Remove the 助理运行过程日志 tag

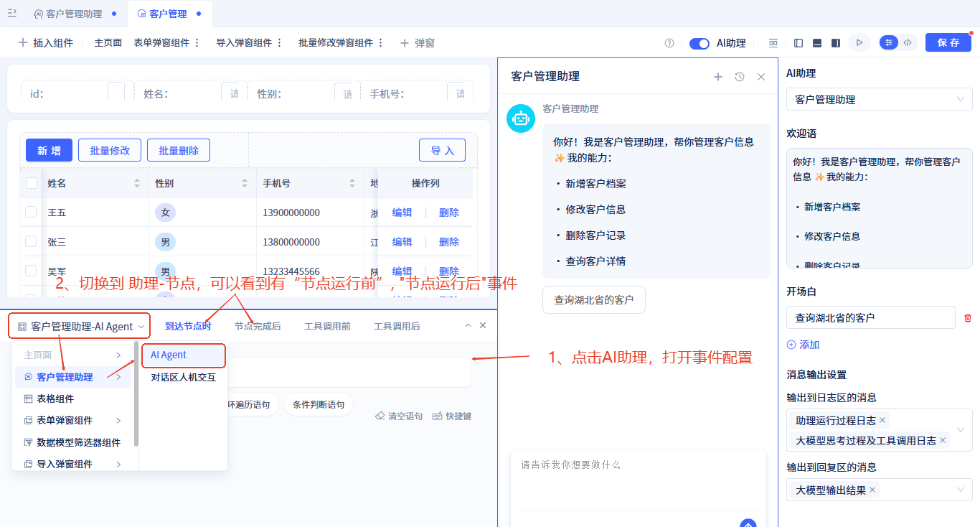[882, 420]
